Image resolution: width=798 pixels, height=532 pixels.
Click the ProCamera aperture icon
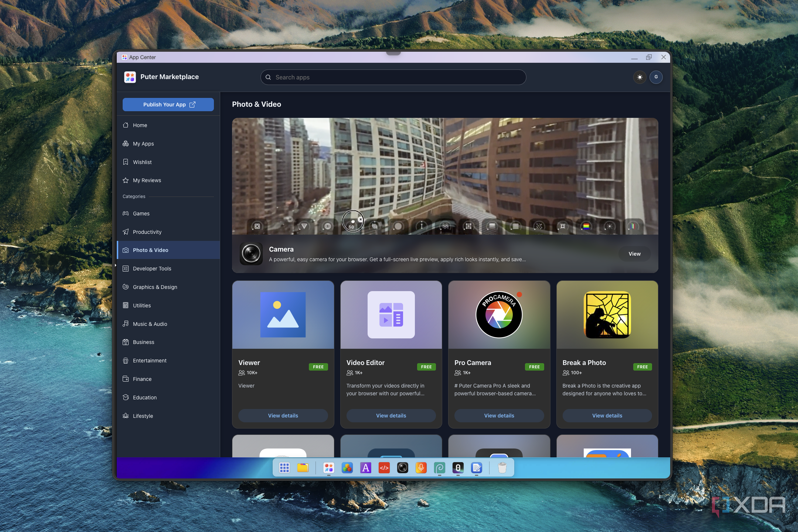click(x=499, y=315)
